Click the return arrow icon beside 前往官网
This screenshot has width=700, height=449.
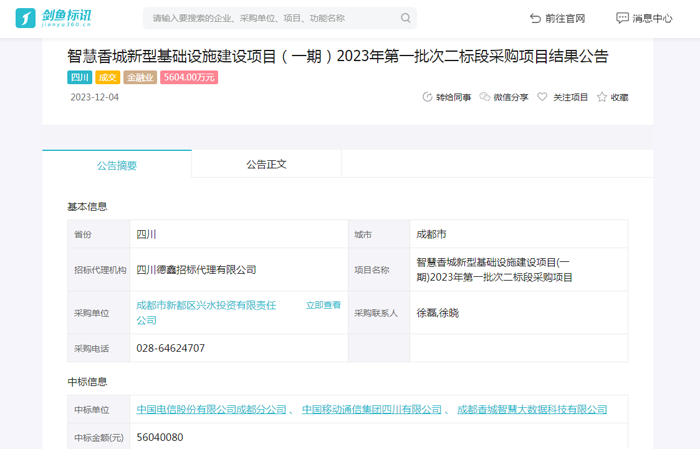tap(535, 18)
